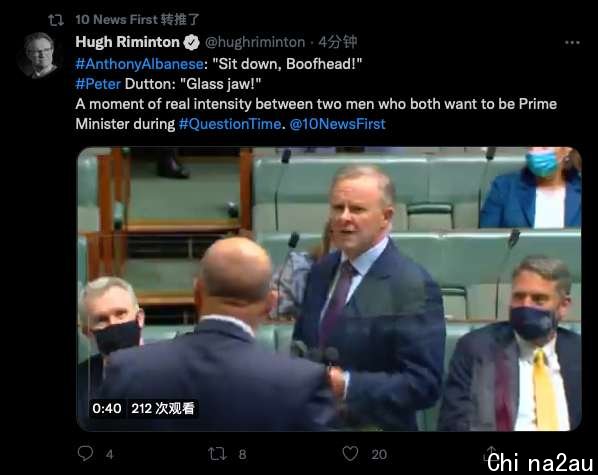The width and height of the screenshot is (598, 475).
Task: Click the retweeted-by arrows icon at top
Action: coord(56,20)
